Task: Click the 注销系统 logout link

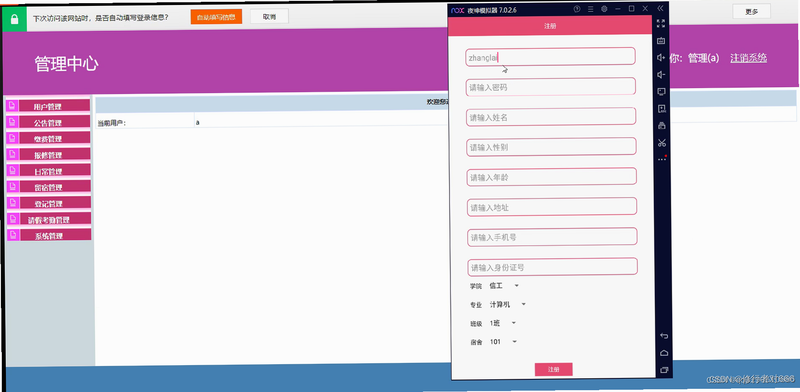Action: coord(748,58)
